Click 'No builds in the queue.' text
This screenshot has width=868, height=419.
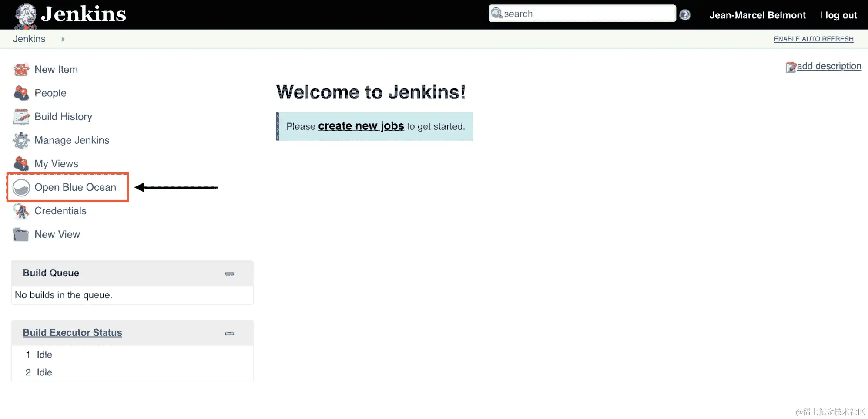pyautogui.click(x=64, y=295)
